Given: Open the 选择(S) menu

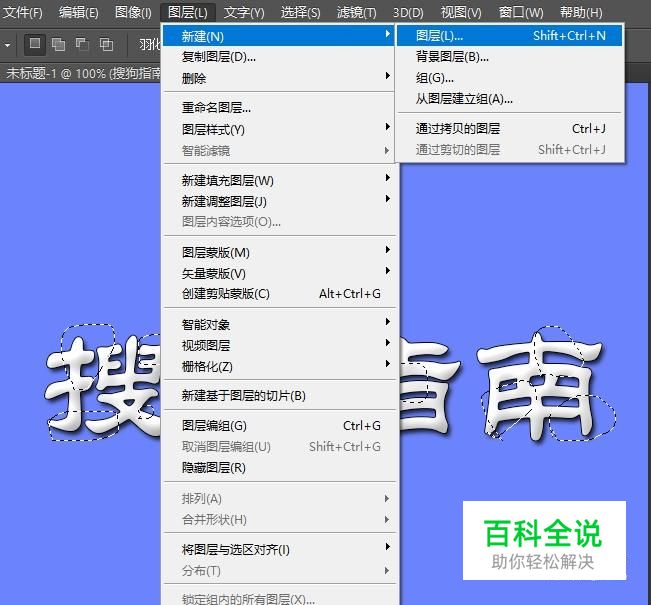Looking at the screenshot, I should pyautogui.click(x=300, y=12).
